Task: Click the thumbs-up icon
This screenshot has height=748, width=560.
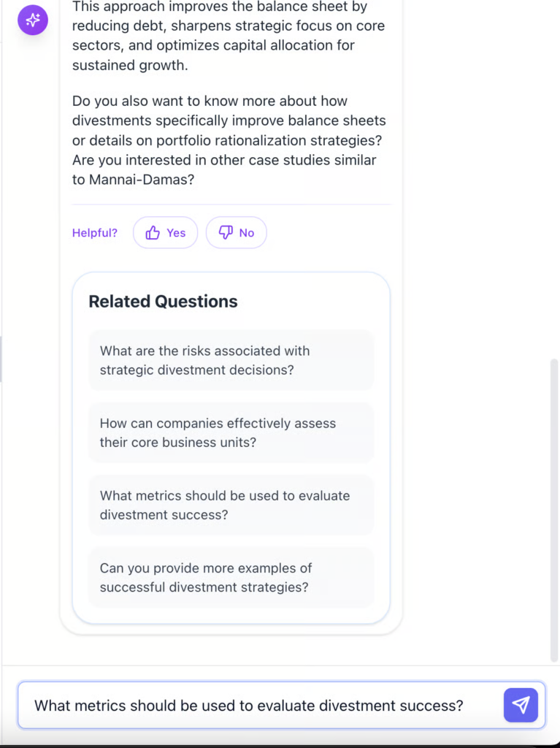Action: pyautogui.click(x=153, y=233)
